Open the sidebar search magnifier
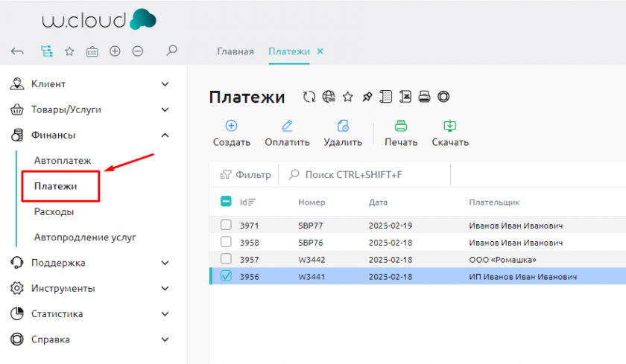 pos(171,51)
